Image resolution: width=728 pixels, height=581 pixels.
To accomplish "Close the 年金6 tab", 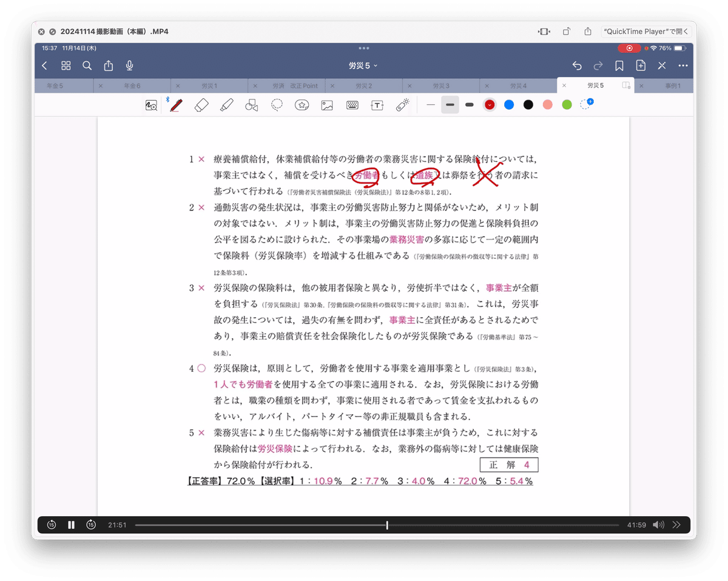I will (x=101, y=86).
